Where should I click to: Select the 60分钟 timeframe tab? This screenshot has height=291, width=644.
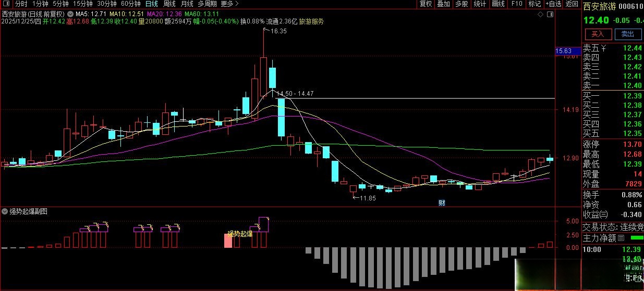[x=130, y=4]
